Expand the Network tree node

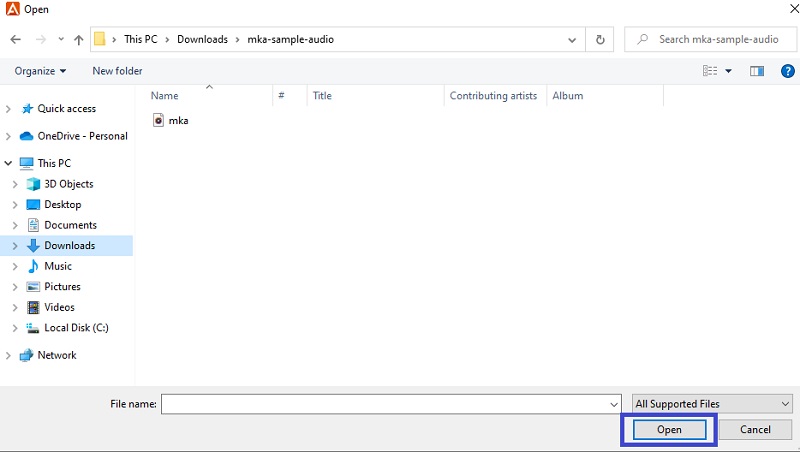click(x=8, y=356)
